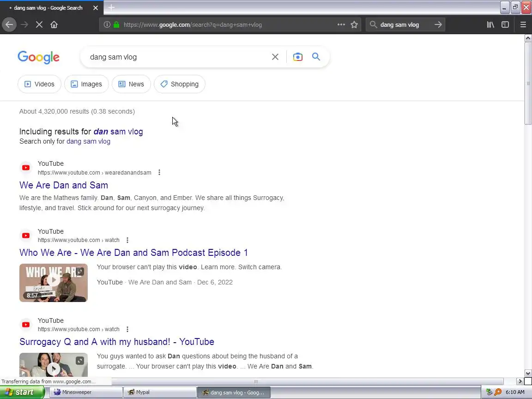This screenshot has width=532, height=399.
Task: Go to the Google logo homepage
Action: point(38,57)
